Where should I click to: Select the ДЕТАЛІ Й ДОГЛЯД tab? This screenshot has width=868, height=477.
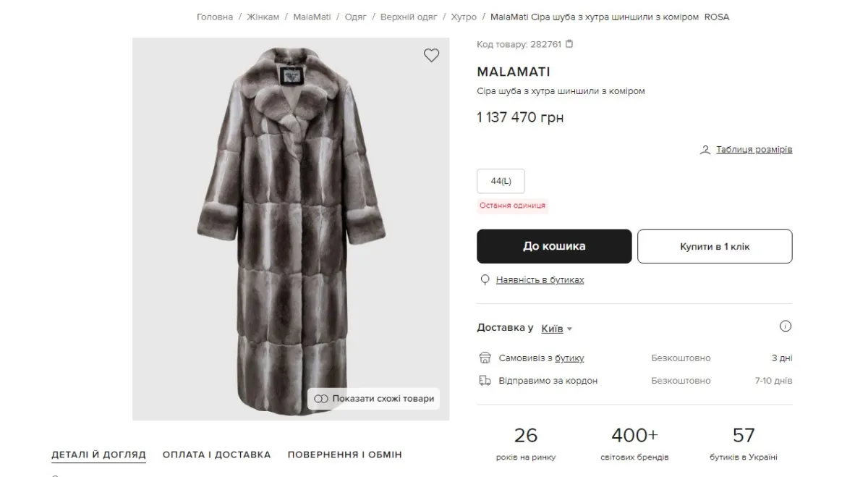(98, 455)
